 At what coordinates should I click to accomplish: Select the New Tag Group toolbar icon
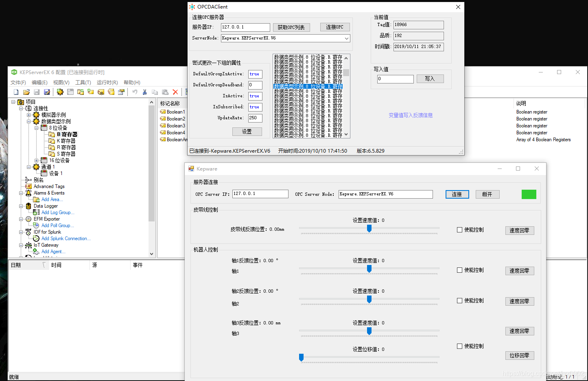coord(80,92)
